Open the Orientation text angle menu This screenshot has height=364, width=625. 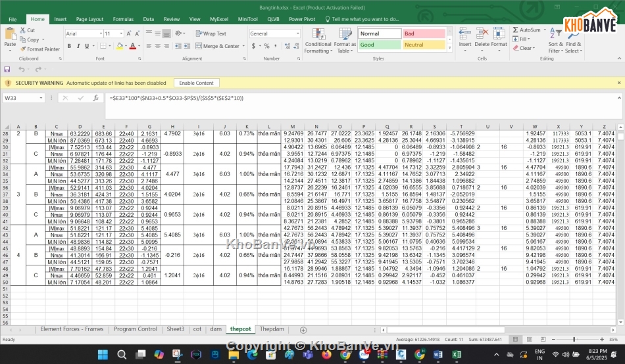point(180,34)
